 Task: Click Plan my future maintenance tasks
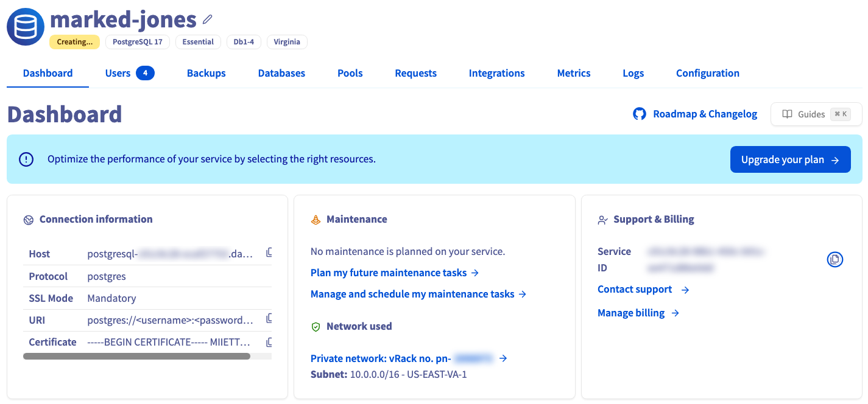[x=395, y=273]
